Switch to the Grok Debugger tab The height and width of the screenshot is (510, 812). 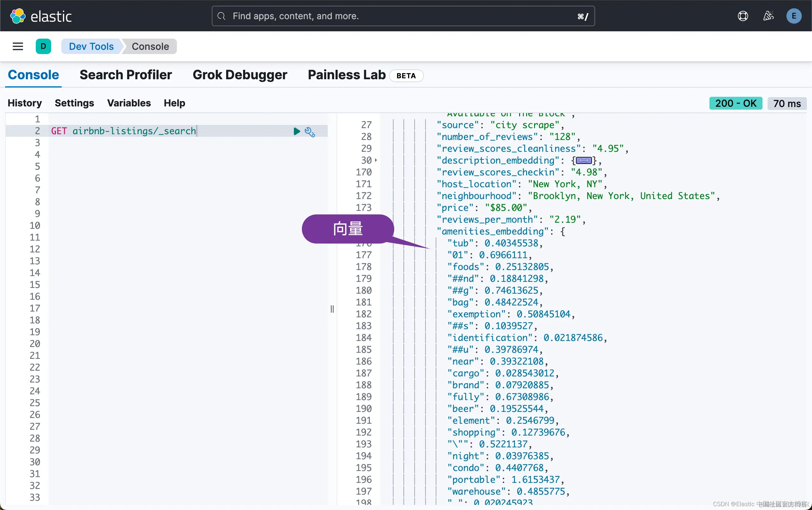240,75
